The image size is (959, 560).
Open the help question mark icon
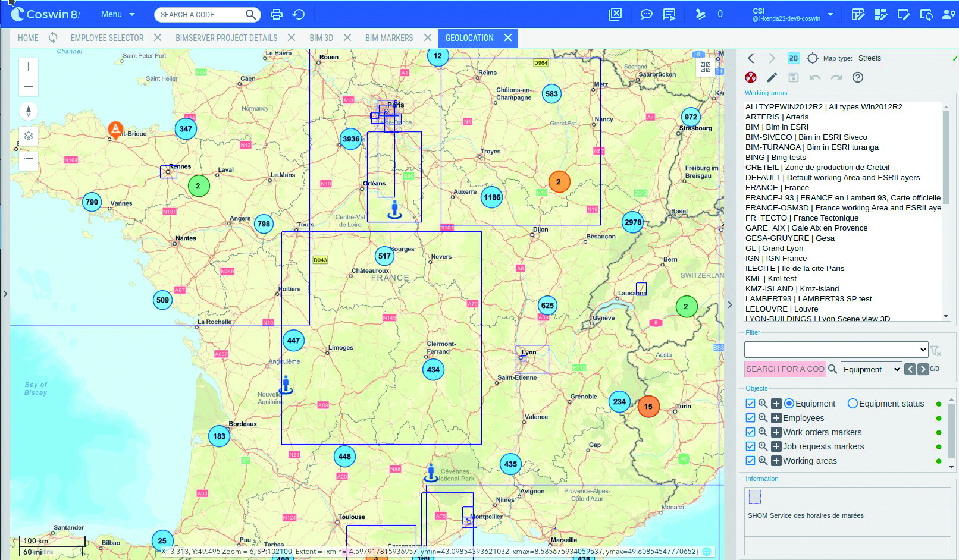click(x=857, y=77)
